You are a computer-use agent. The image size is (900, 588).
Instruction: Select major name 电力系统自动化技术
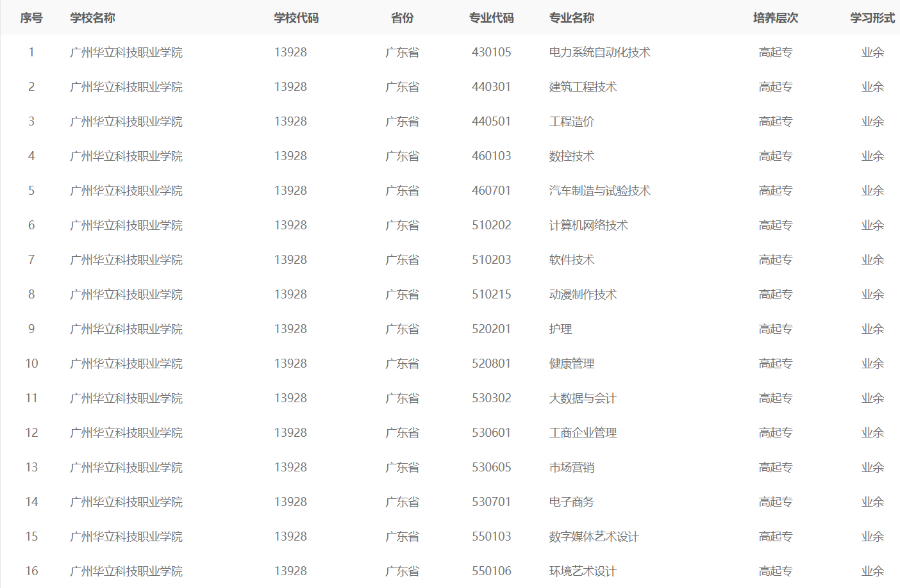click(x=600, y=53)
